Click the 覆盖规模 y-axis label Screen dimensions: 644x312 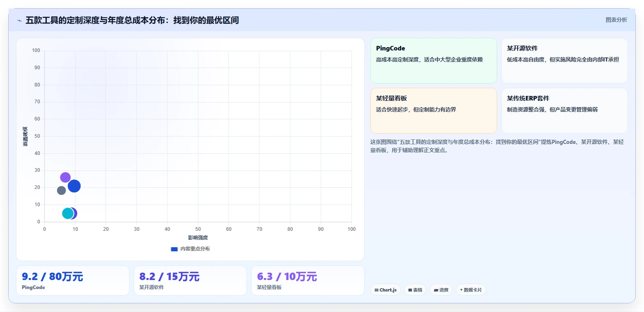point(25,137)
